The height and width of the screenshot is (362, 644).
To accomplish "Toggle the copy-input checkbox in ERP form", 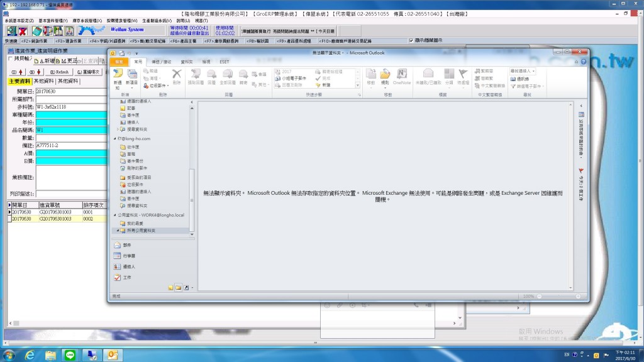I will [x=11, y=58].
